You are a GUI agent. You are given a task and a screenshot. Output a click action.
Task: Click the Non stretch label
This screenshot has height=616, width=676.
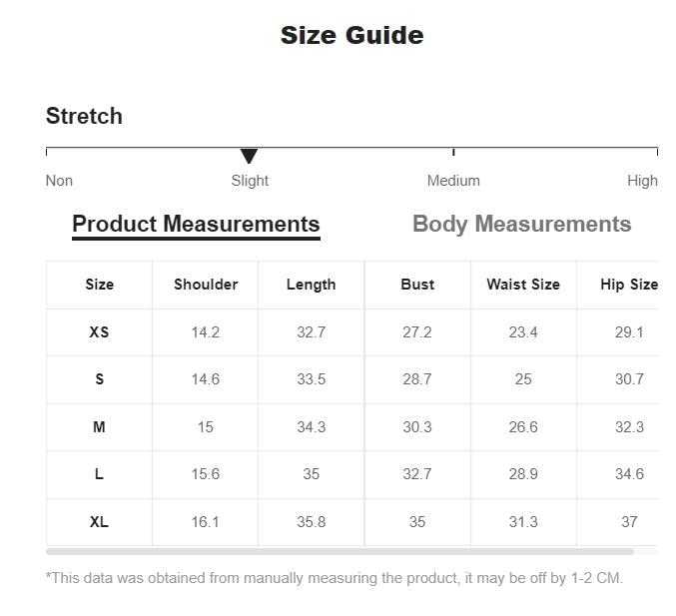tap(59, 180)
